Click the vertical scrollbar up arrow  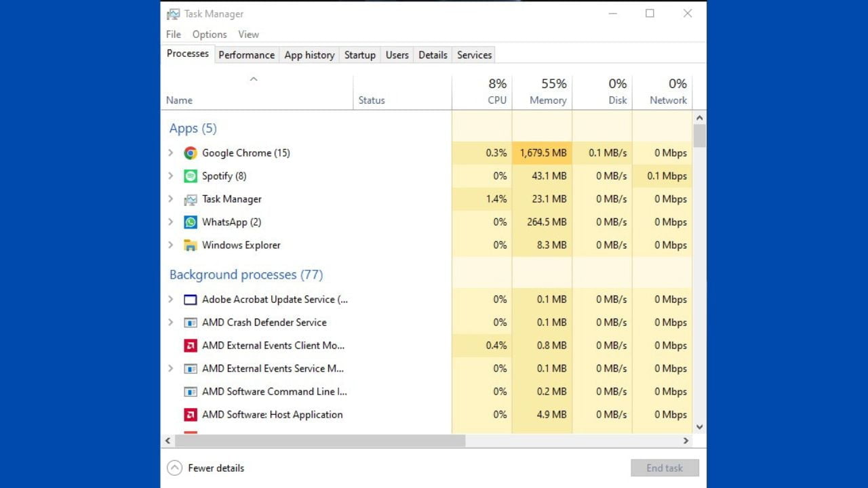[699, 118]
